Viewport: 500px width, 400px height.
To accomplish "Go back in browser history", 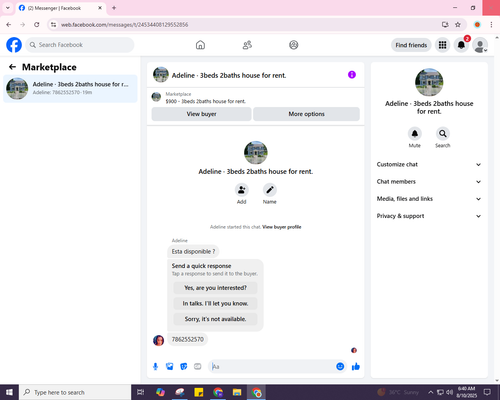I will point(9,25).
